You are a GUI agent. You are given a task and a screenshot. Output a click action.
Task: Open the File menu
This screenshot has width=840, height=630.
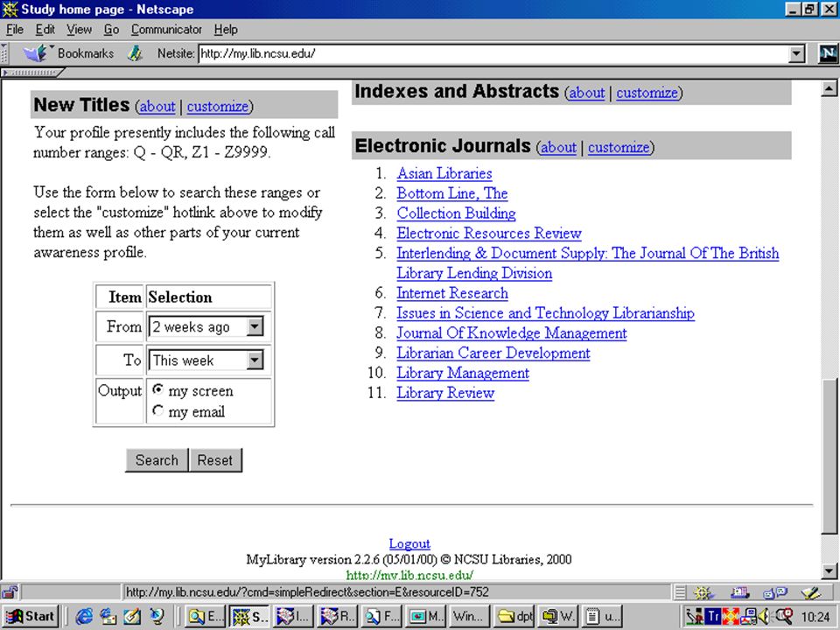coord(15,30)
